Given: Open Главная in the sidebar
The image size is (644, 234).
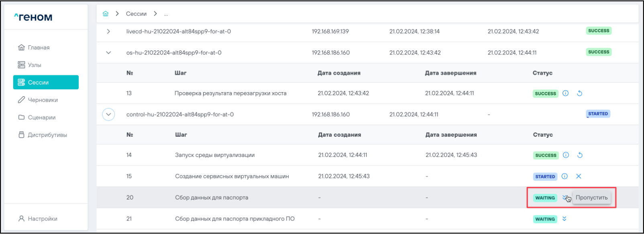Looking at the screenshot, I should (39, 47).
